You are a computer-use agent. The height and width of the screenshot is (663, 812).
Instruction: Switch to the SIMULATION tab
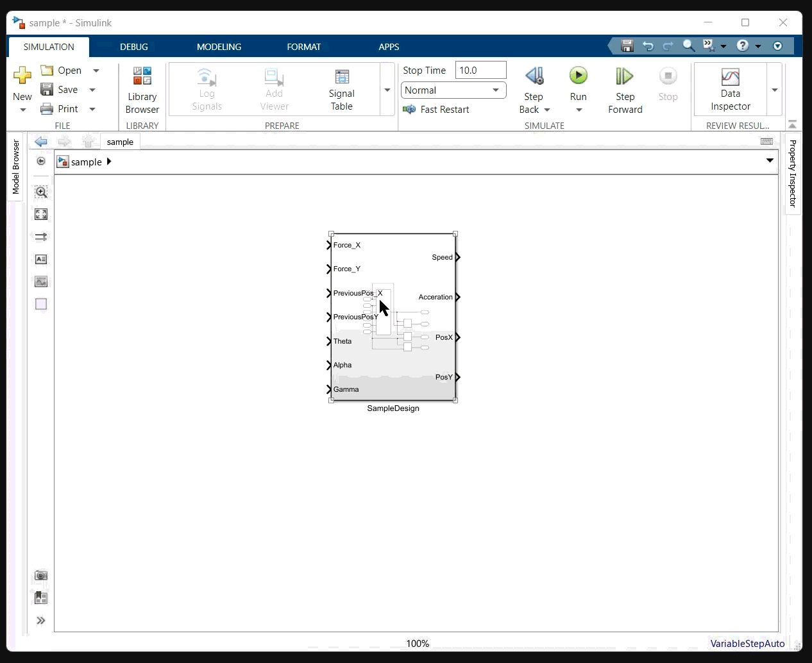tap(49, 47)
